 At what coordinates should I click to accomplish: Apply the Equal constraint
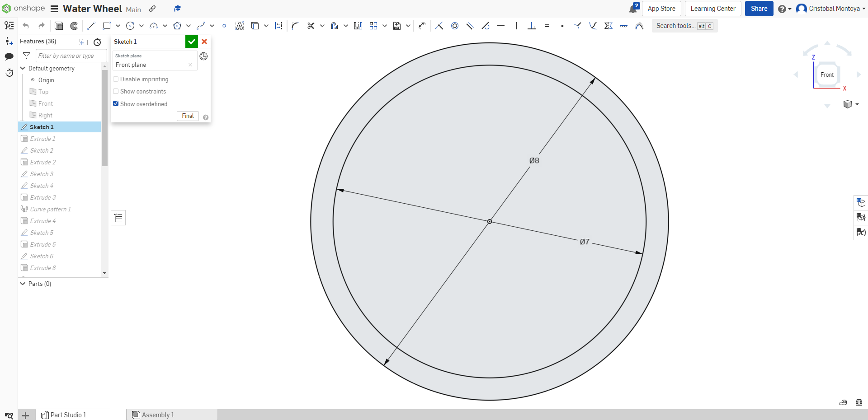click(x=547, y=26)
